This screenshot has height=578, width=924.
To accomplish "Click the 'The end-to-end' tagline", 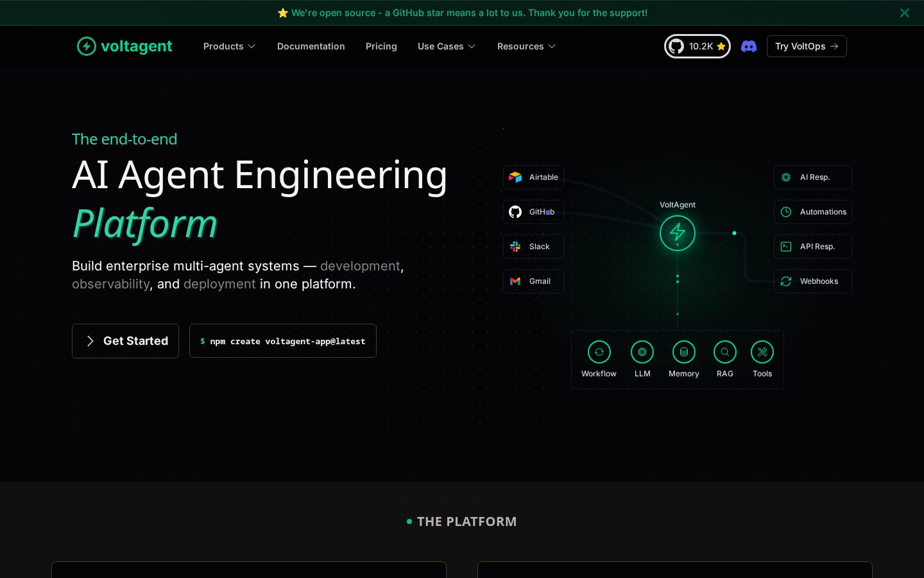I will coord(124,139).
